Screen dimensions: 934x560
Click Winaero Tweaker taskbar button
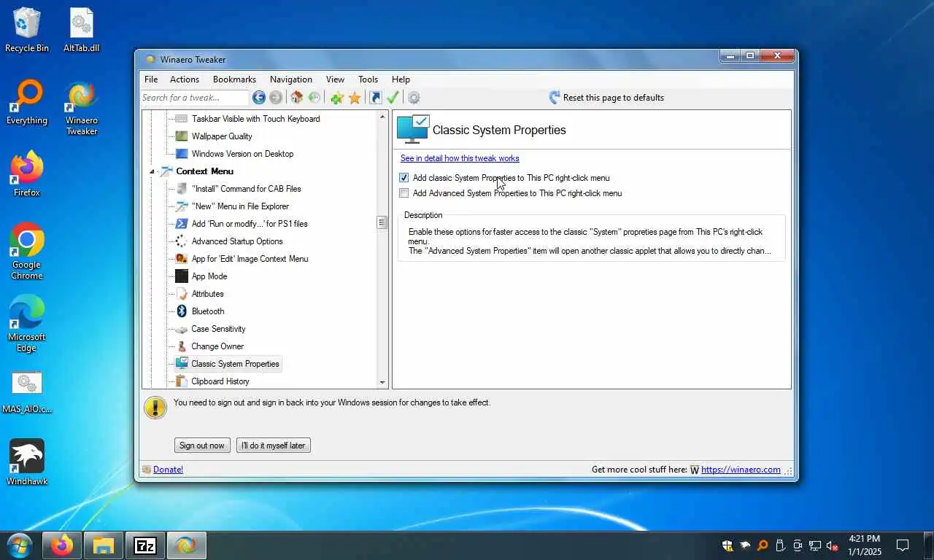[x=187, y=545]
